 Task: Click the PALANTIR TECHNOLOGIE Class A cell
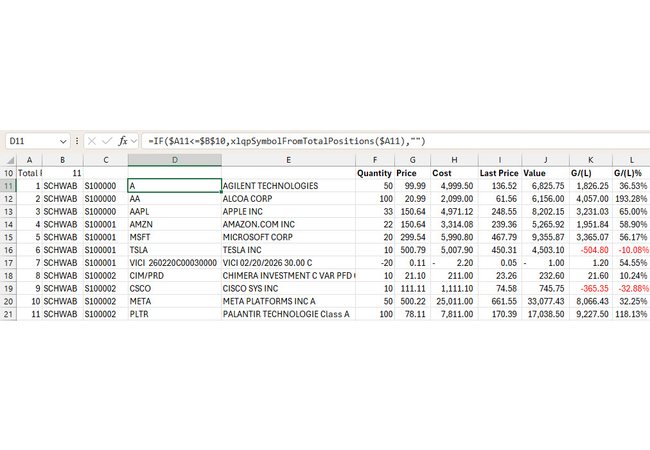(289, 315)
